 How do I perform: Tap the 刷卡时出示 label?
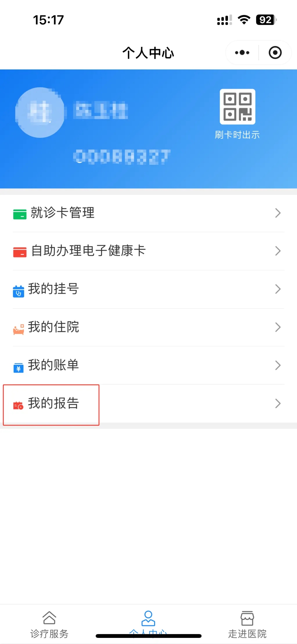coord(237,135)
